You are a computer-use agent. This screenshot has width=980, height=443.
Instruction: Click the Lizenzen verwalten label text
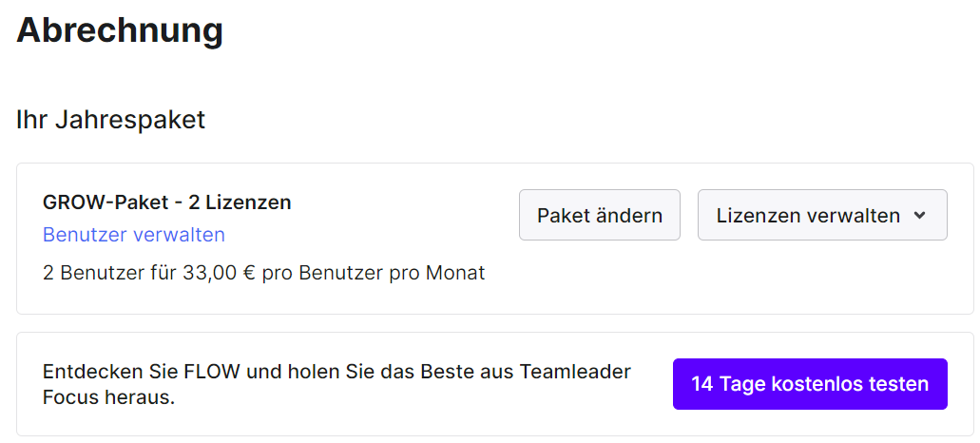(x=808, y=216)
